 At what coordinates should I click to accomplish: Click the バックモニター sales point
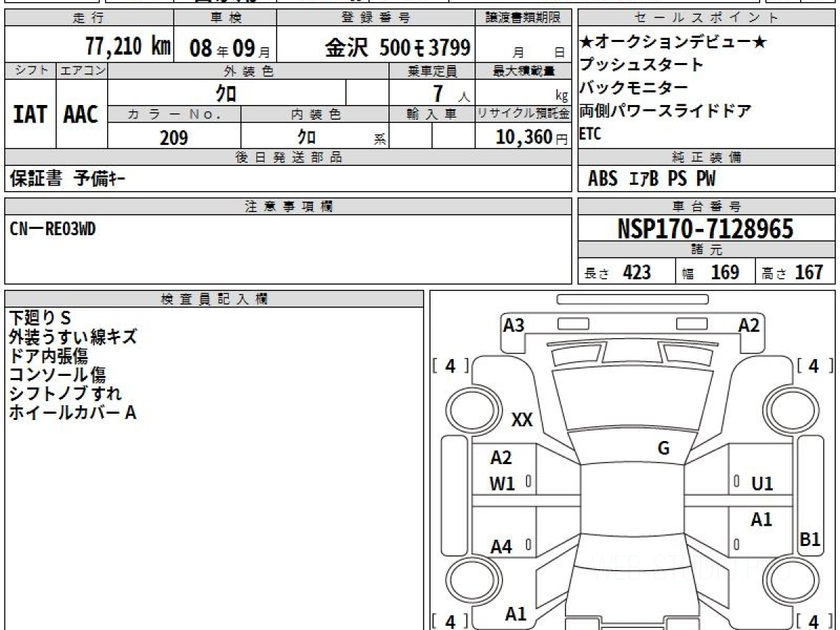(634, 87)
